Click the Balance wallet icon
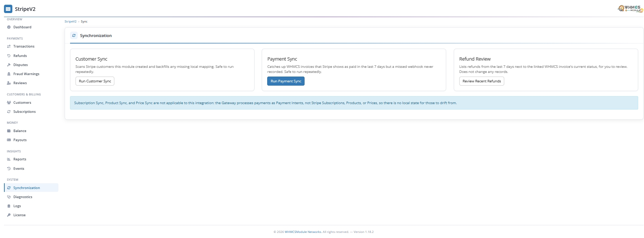 tap(9, 131)
